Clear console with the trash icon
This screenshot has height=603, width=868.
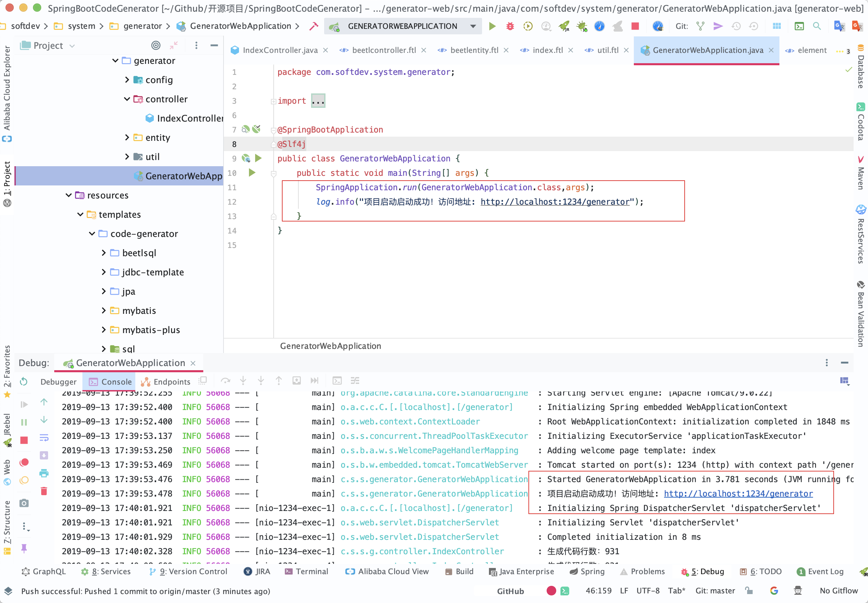point(44,491)
